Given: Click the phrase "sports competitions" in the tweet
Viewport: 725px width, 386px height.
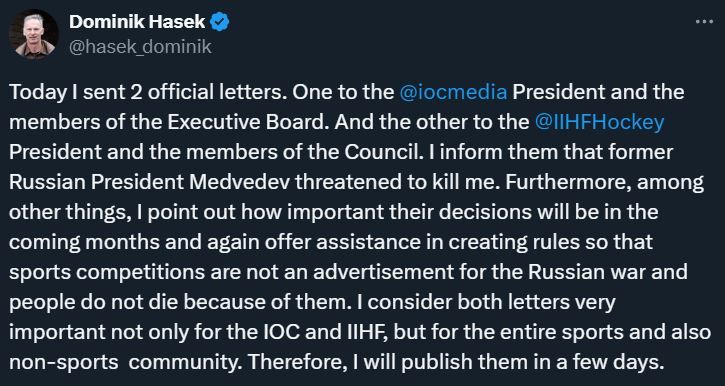Looking at the screenshot, I should point(106,272).
